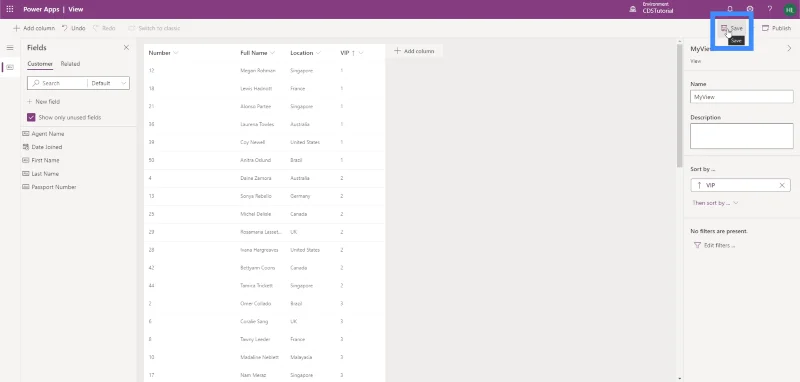The height and width of the screenshot is (382, 800).
Task: Create a New field
Action: click(43, 101)
